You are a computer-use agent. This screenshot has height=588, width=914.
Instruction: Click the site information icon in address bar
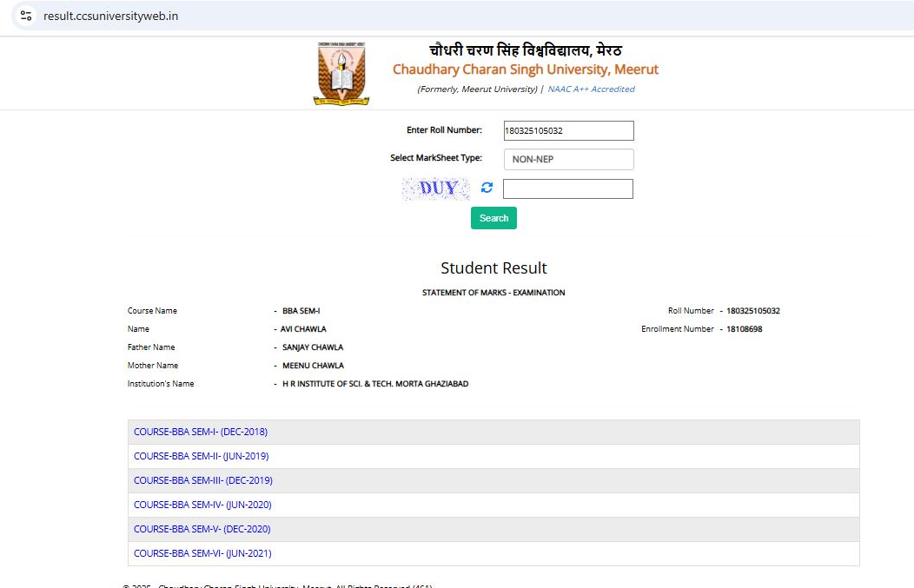tap(26, 16)
